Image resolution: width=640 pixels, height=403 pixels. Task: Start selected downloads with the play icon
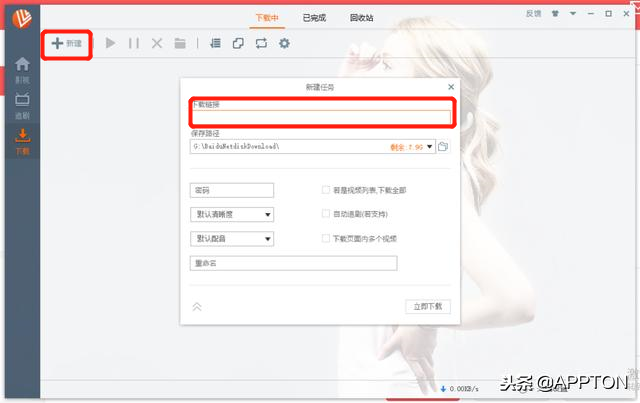(x=110, y=43)
